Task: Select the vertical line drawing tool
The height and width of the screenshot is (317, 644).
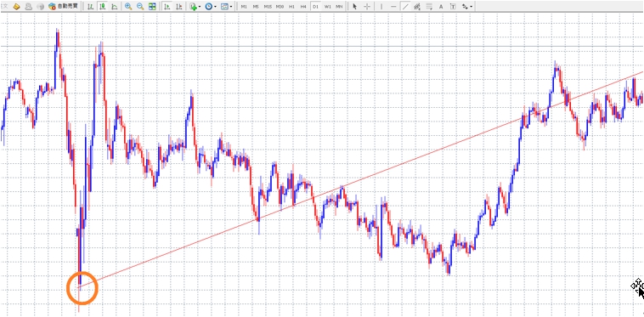Action: coord(381,7)
